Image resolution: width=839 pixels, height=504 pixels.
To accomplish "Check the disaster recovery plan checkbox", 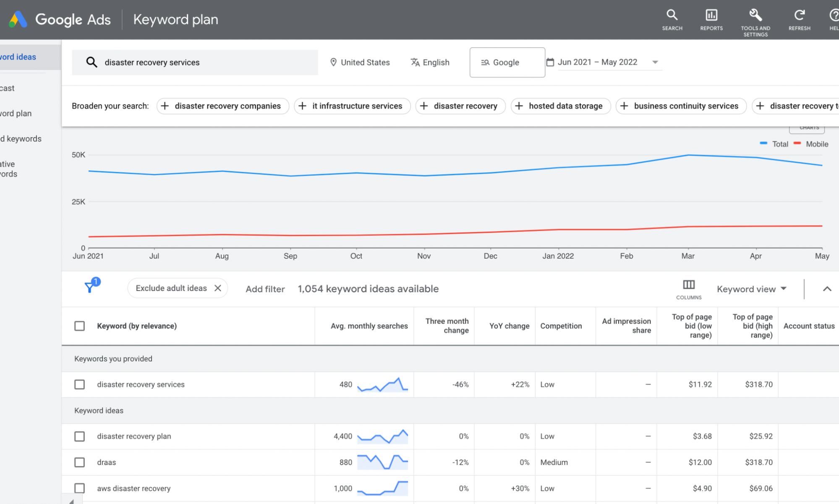I will coord(79,436).
